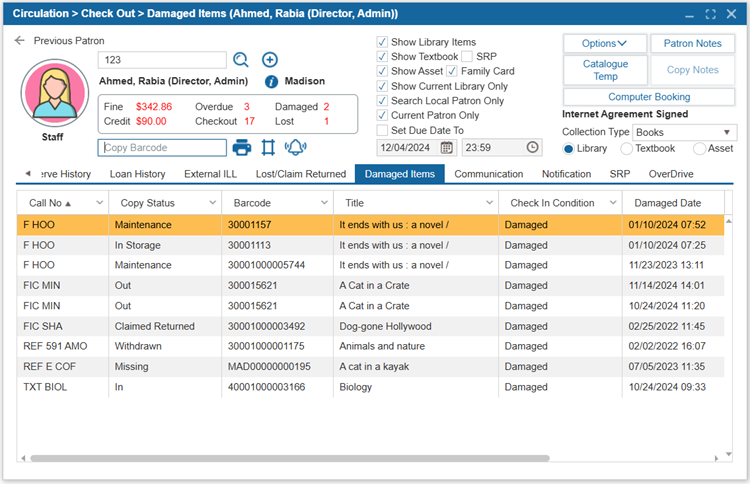
Task: Click the clock icon beside 23:59
Action: pyautogui.click(x=533, y=147)
